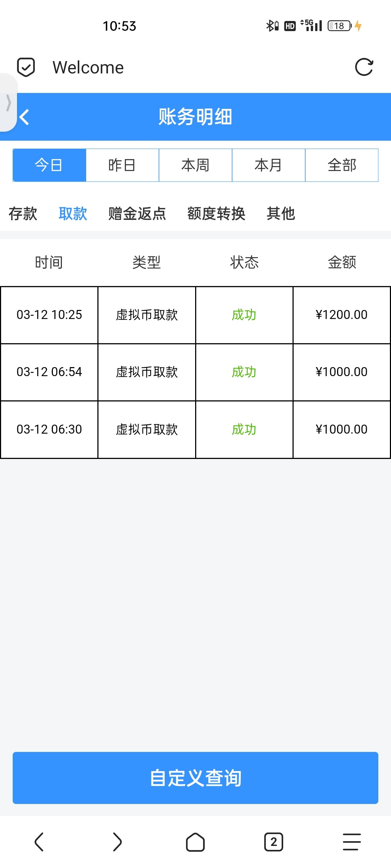Open the tabs switcher showing 2
391x868 pixels.
274,842
